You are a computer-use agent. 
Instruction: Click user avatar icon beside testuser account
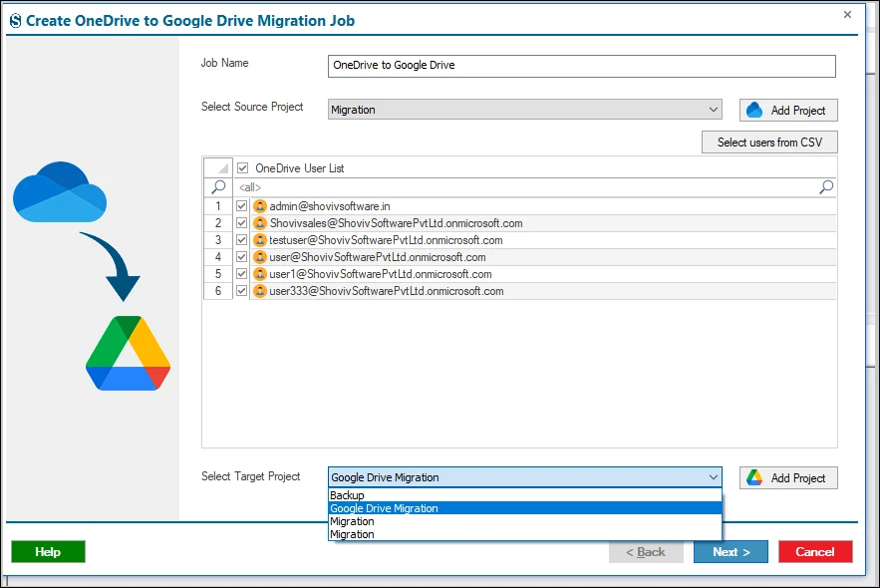click(260, 240)
